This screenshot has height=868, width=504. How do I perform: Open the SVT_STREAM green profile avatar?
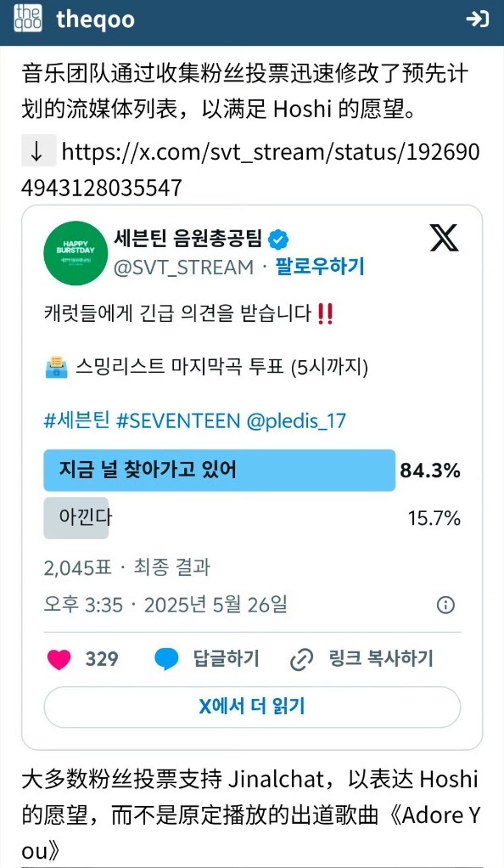[76, 253]
